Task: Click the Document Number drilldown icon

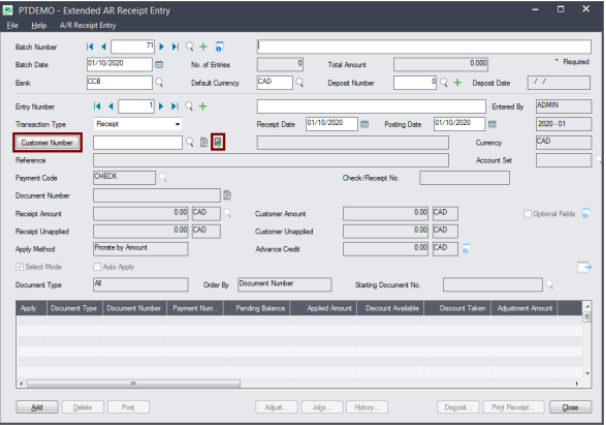Action: (x=227, y=196)
